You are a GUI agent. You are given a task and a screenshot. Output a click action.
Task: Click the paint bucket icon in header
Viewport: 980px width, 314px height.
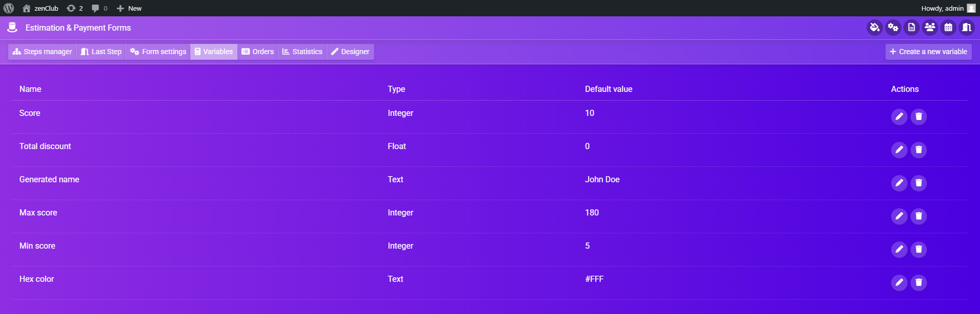[875, 28]
